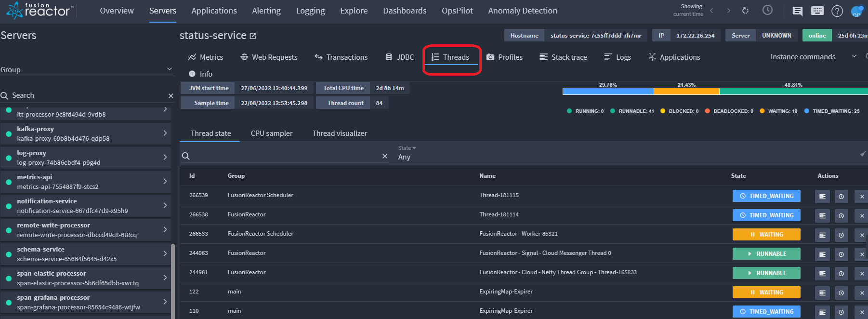View stack trace for thread id 110
The image size is (868, 319).
(x=822, y=312)
